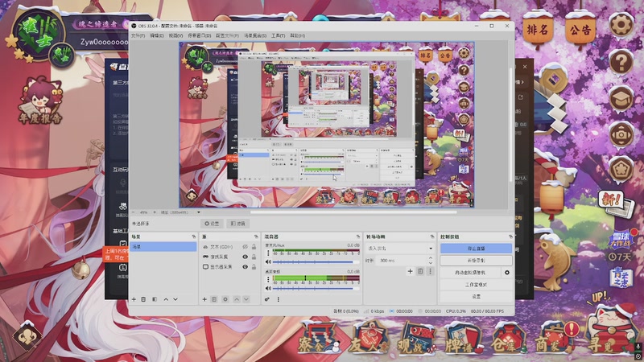Open the preview scaling dropdown arrow
This screenshot has width=644, height=362.
(199, 212)
